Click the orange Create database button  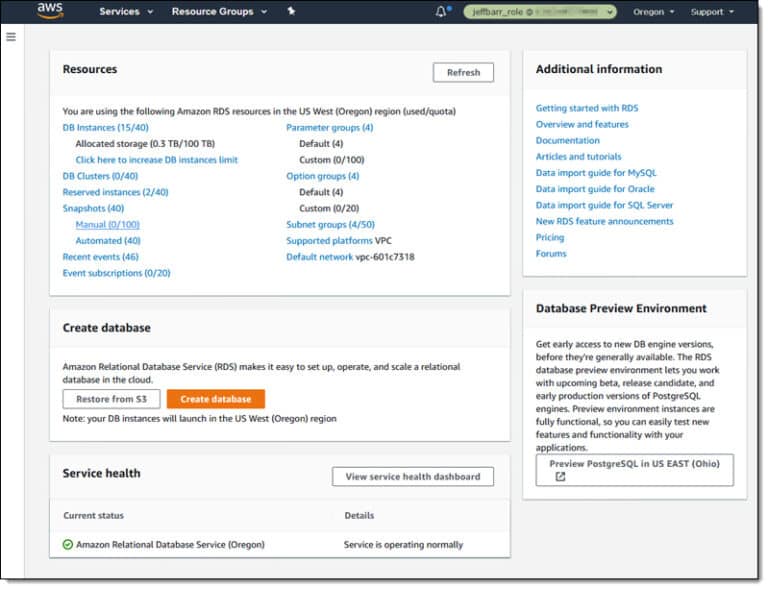point(216,399)
